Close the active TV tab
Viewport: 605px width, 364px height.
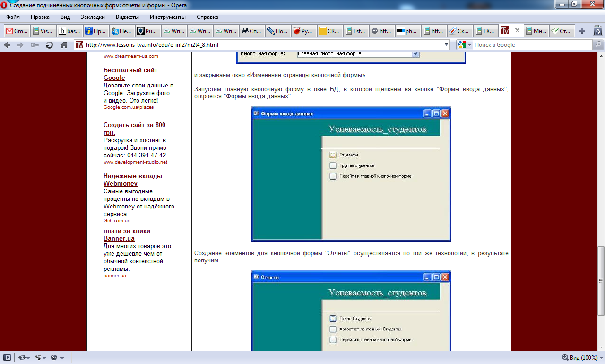click(x=517, y=31)
